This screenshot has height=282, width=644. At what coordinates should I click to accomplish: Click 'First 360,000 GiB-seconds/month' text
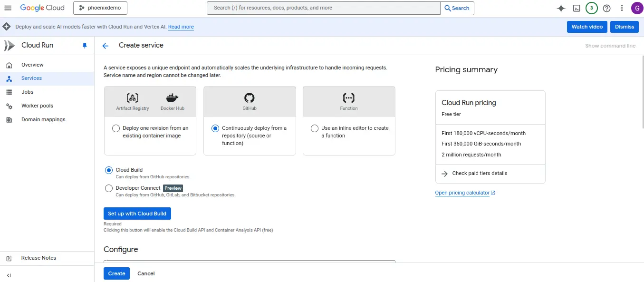click(x=481, y=144)
